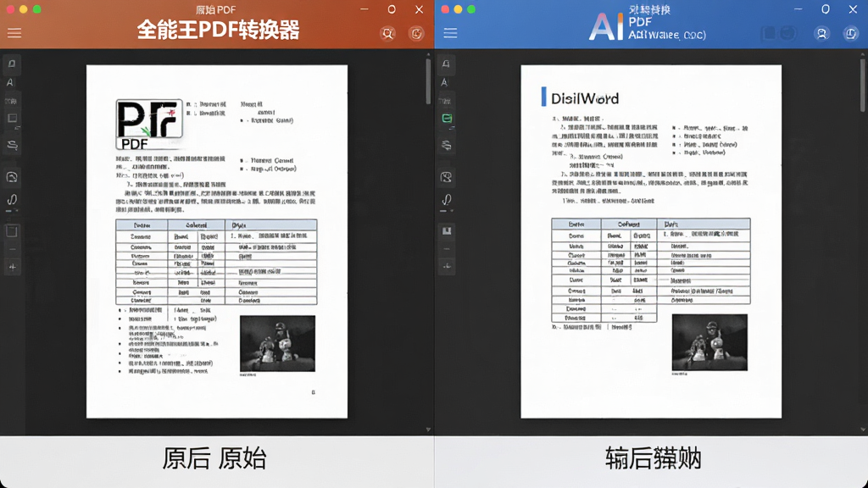Select strikethrough S tool in right window sidebar

coord(447,146)
